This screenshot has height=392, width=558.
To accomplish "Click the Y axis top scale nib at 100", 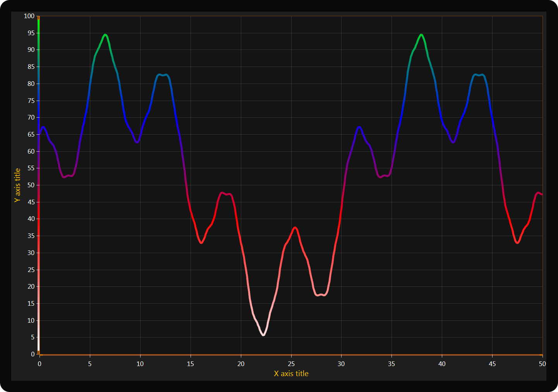I will click(x=39, y=18).
